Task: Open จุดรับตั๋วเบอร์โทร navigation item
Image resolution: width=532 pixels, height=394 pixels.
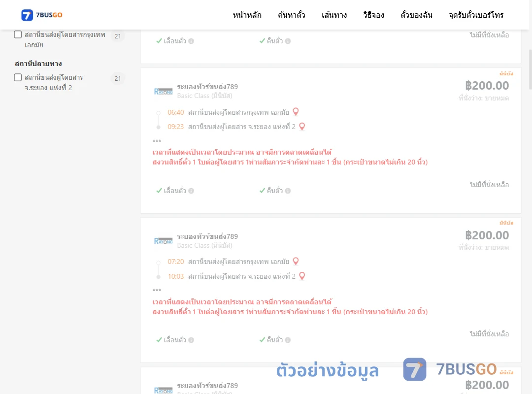Action: (x=476, y=15)
